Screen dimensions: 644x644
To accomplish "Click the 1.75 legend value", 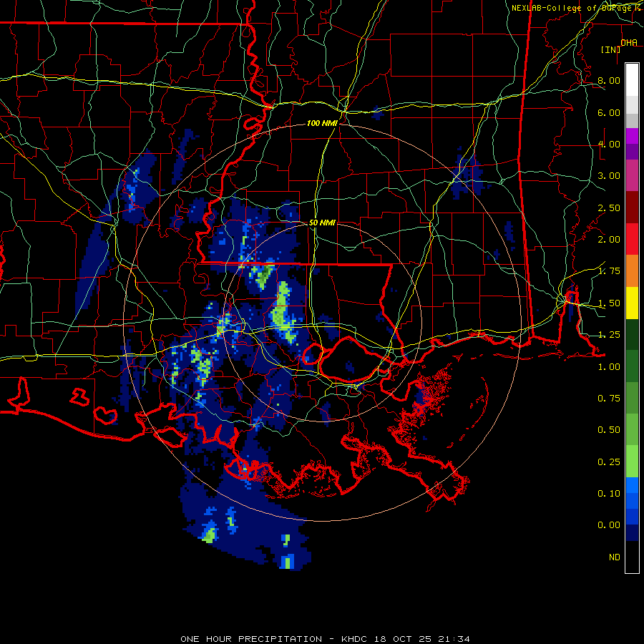I will [609, 271].
